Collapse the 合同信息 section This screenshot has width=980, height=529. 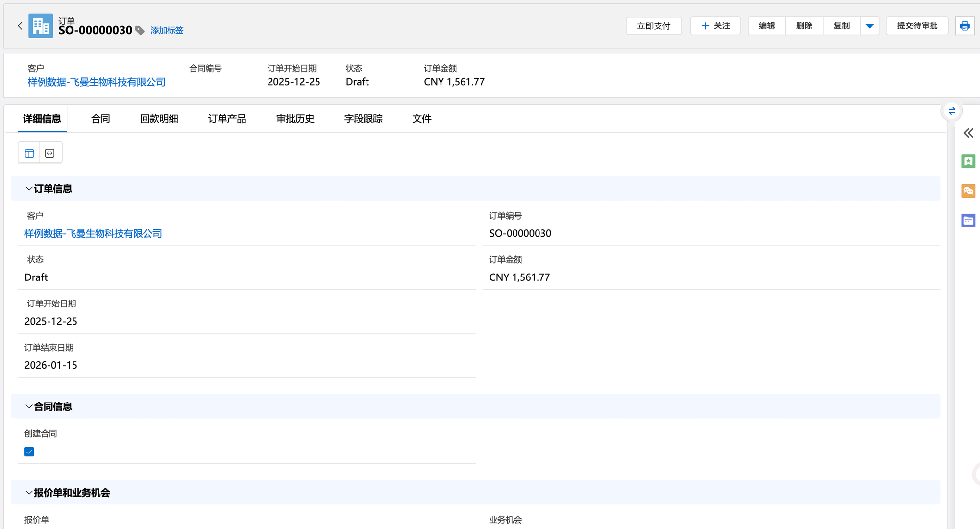tap(29, 406)
